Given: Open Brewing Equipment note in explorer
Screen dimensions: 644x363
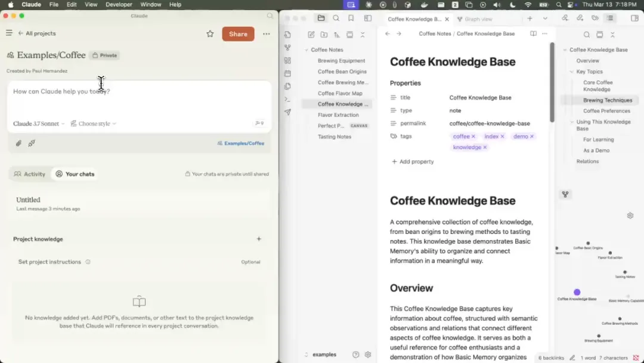Looking at the screenshot, I should (x=341, y=60).
